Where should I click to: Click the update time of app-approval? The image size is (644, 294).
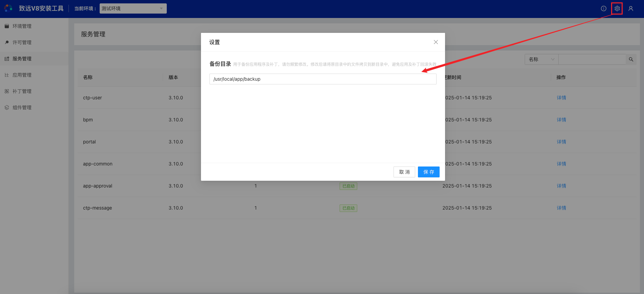467,186
